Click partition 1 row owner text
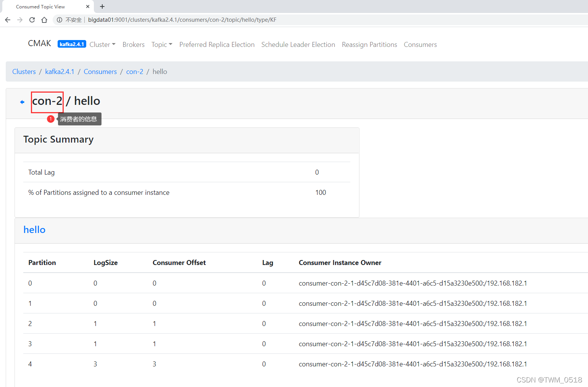This screenshot has width=588, height=387. coord(413,303)
